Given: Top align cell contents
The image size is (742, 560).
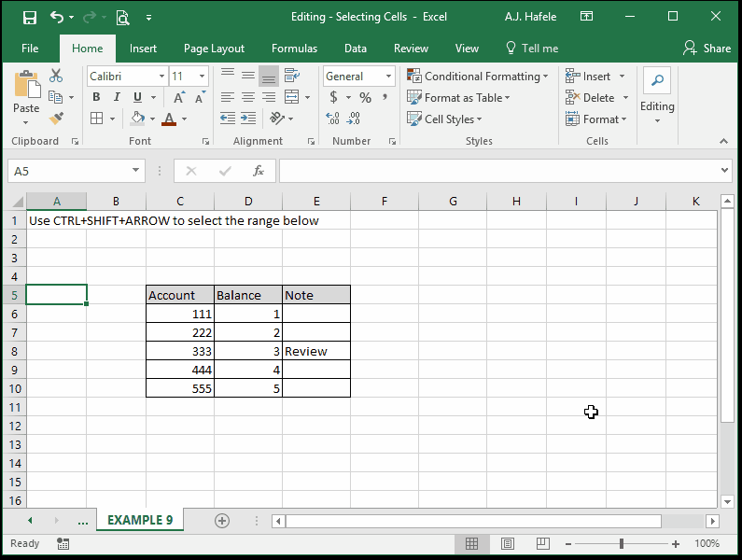Looking at the screenshot, I should pyautogui.click(x=228, y=76).
